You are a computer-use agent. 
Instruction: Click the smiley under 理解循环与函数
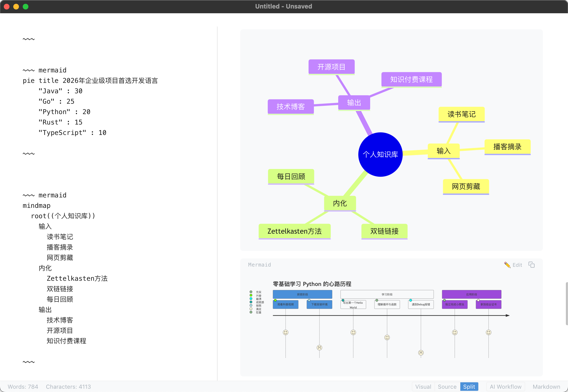pyautogui.click(x=387, y=338)
